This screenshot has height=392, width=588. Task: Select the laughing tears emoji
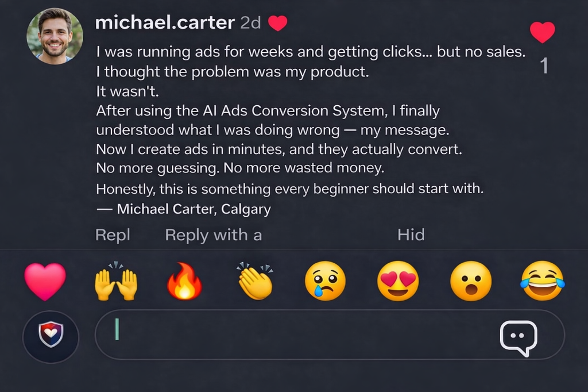pyautogui.click(x=542, y=281)
